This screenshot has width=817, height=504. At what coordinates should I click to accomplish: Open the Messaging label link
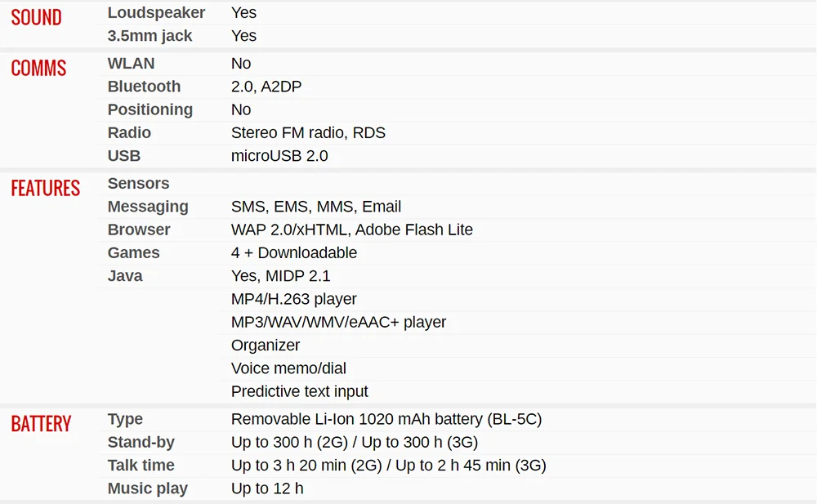[147, 207]
